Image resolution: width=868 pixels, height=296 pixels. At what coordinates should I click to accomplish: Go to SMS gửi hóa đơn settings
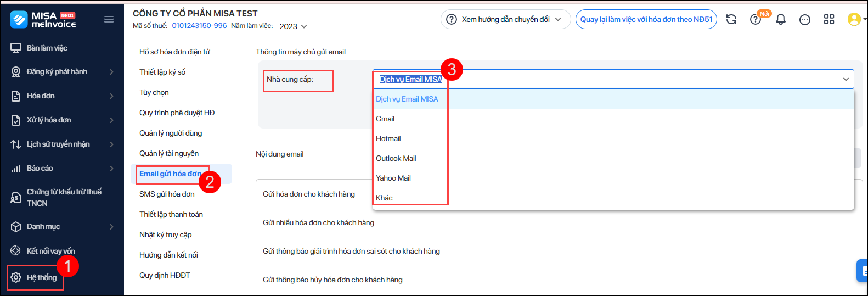pos(167,194)
